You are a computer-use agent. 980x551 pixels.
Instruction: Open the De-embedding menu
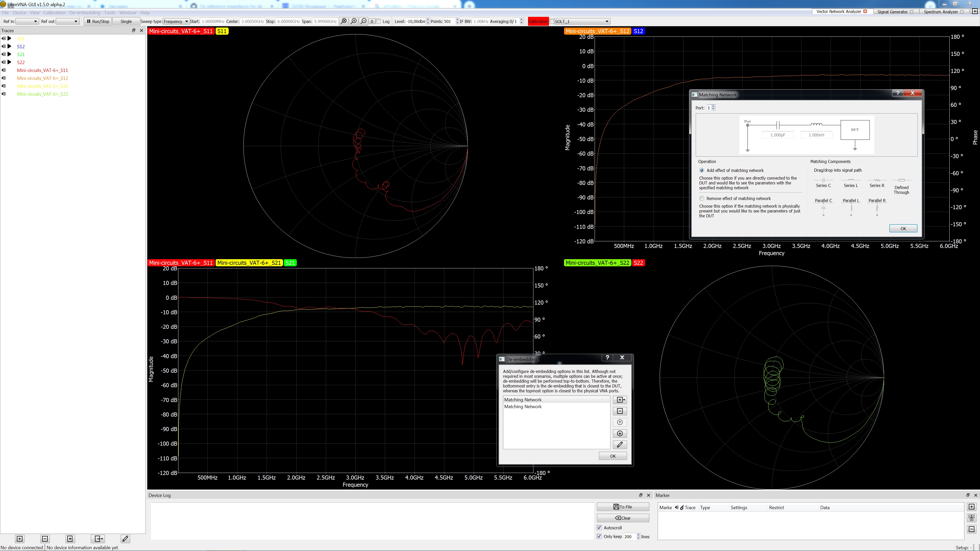point(84,12)
